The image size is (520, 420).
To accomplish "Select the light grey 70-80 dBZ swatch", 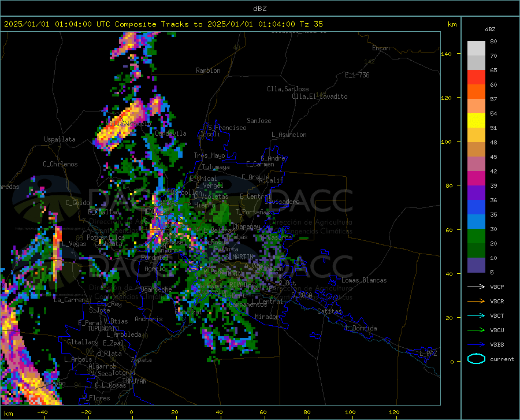I will tap(476, 49).
